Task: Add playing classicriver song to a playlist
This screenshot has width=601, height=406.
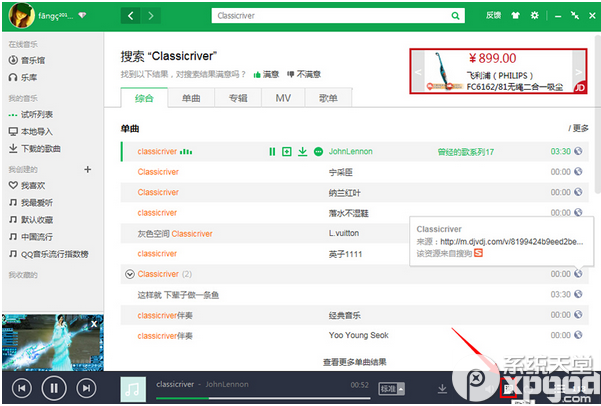Action: click(x=287, y=151)
